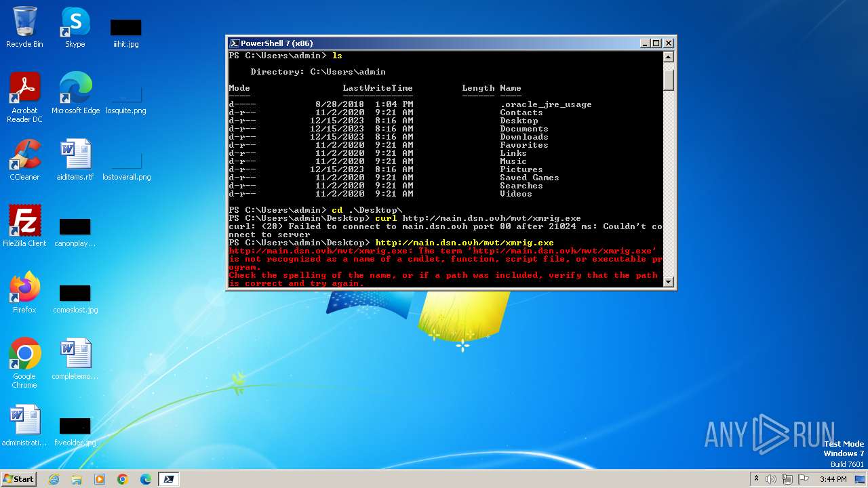Click the .oracle_jre_usage directory entry

546,104
